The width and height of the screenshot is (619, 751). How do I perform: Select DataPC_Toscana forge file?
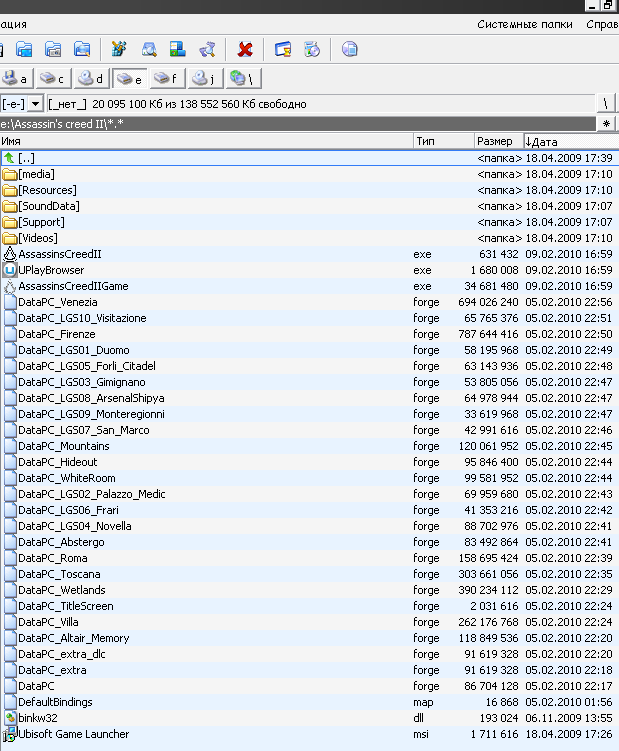(x=310, y=574)
